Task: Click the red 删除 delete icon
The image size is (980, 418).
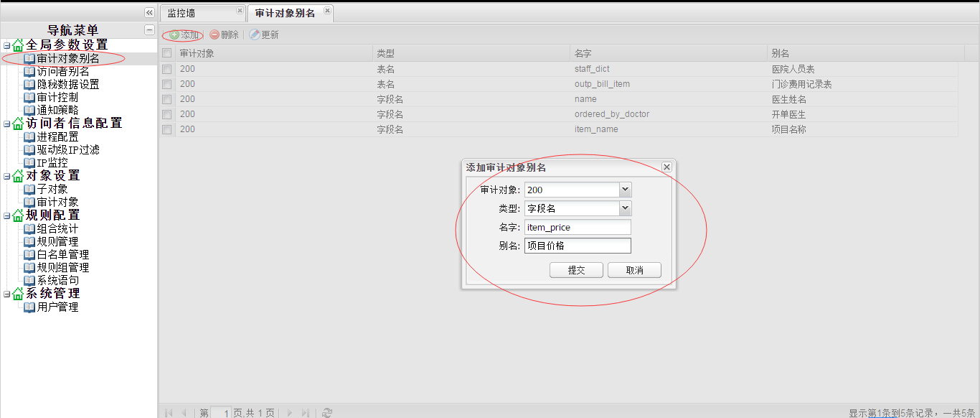Action: (x=215, y=35)
